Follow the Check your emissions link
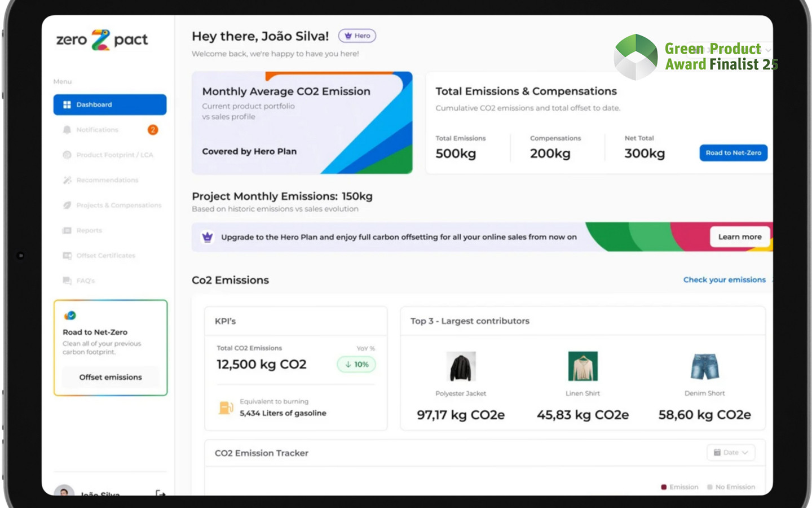 pyautogui.click(x=724, y=280)
